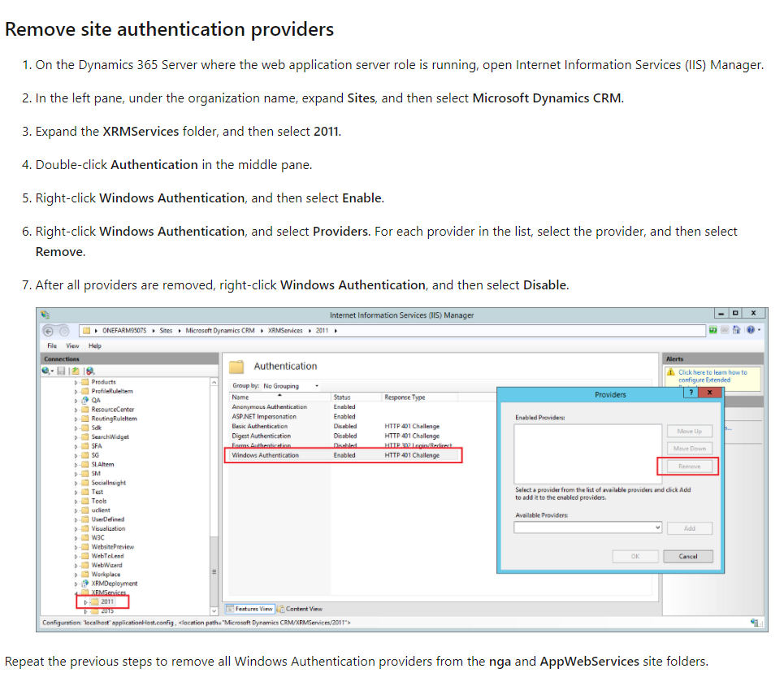Open the View menu
784x686 pixels.
pos(72,345)
